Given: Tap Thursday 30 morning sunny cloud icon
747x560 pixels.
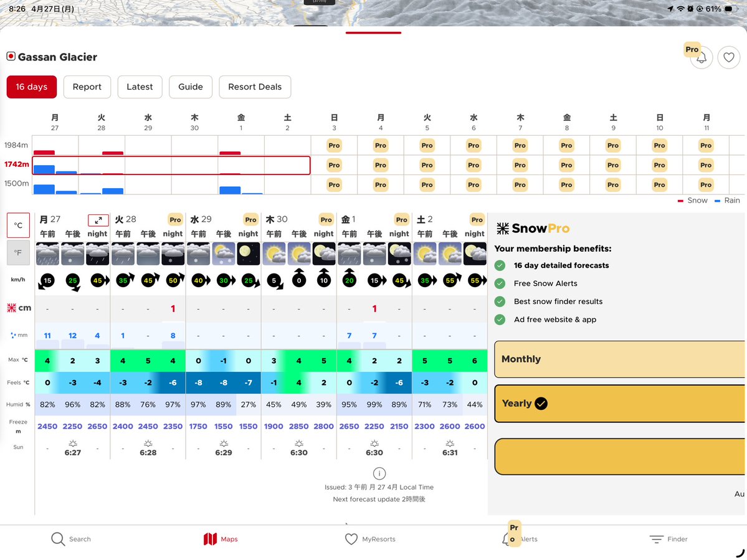Looking at the screenshot, I should [274, 254].
